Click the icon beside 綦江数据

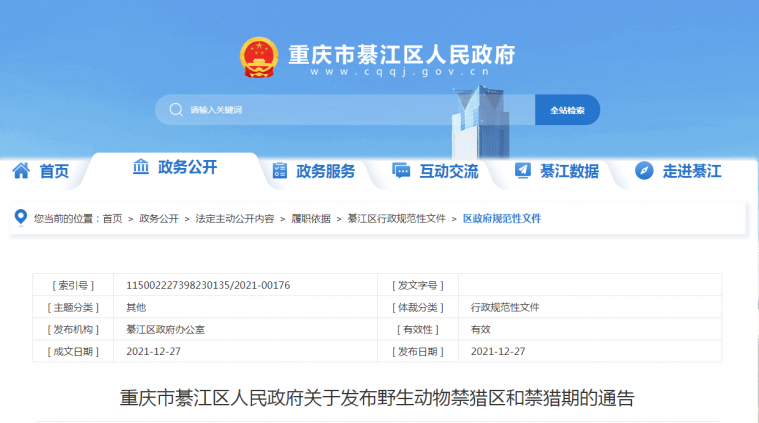523,171
